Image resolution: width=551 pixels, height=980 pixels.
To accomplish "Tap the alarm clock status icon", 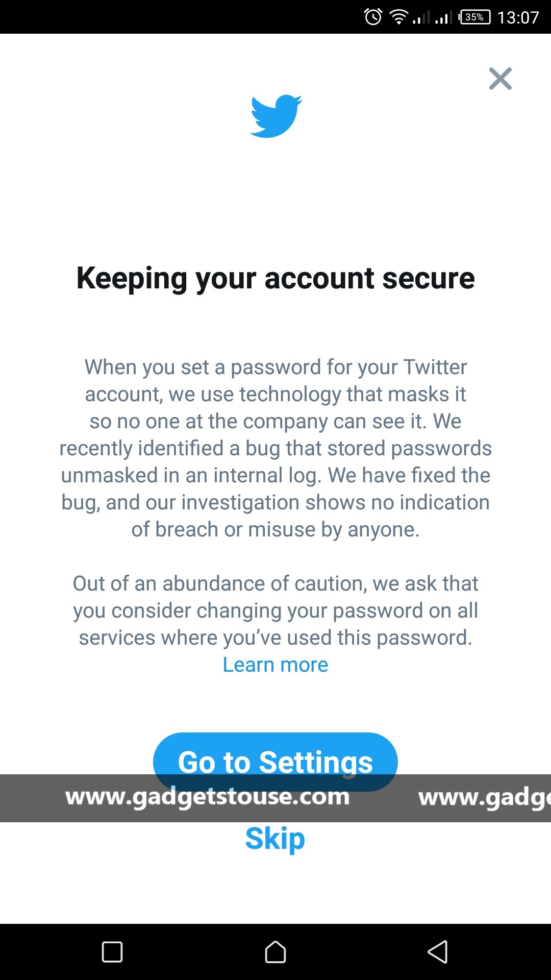I will [x=373, y=17].
